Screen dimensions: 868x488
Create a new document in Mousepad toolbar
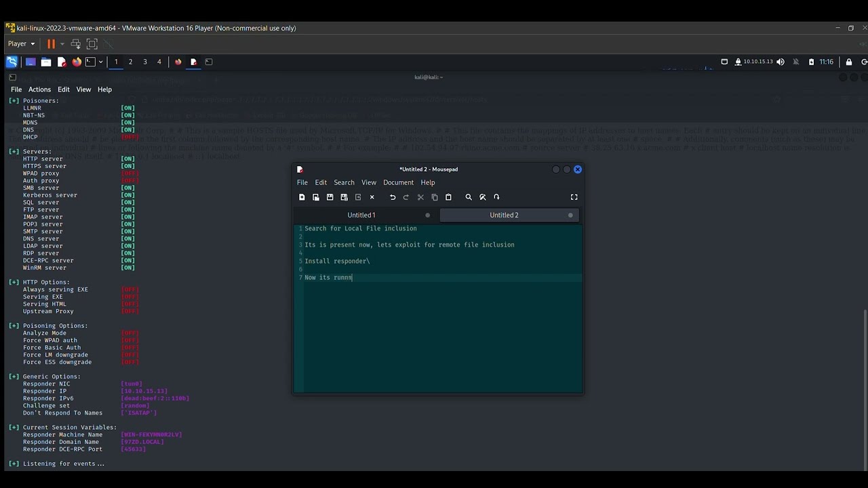302,197
